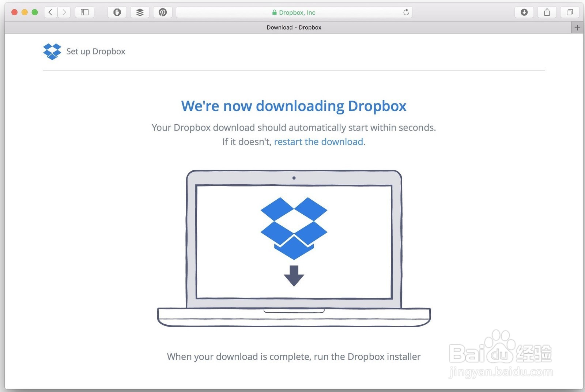The width and height of the screenshot is (585, 392).
Task: Click the stacked layers extension icon
Action: (140, 12)
